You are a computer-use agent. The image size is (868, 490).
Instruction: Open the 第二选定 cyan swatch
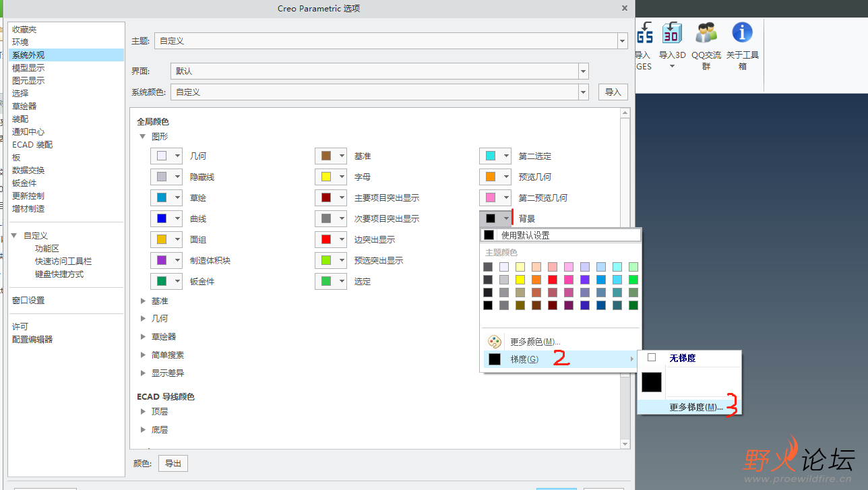pyautogui.click(x=495, y=156)
